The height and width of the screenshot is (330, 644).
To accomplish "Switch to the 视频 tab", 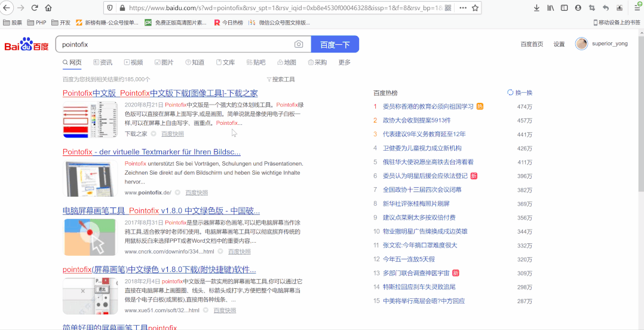I will pyautogui.click(x=133, y=62).
